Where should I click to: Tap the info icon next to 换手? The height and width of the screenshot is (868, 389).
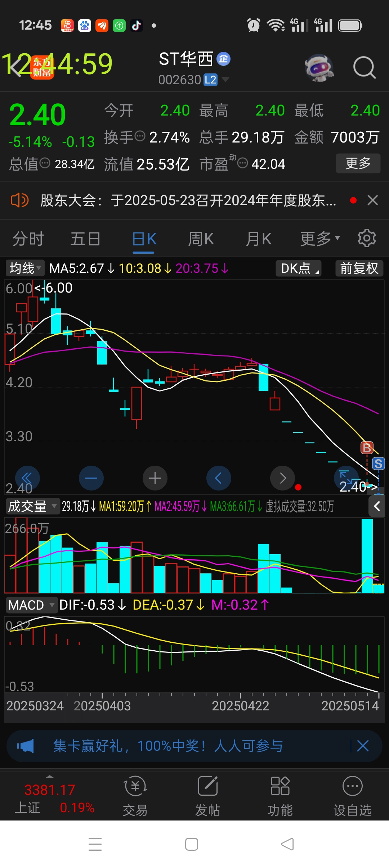click(x=140, y=136)
